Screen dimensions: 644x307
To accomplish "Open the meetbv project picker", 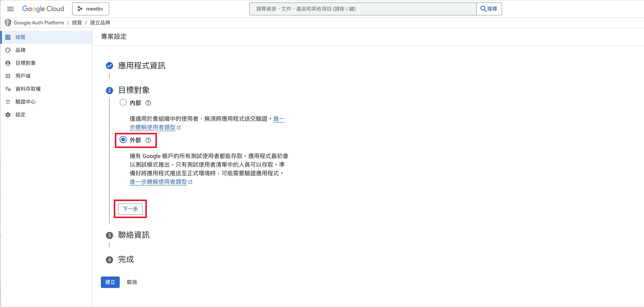I will tap(90, 9).
